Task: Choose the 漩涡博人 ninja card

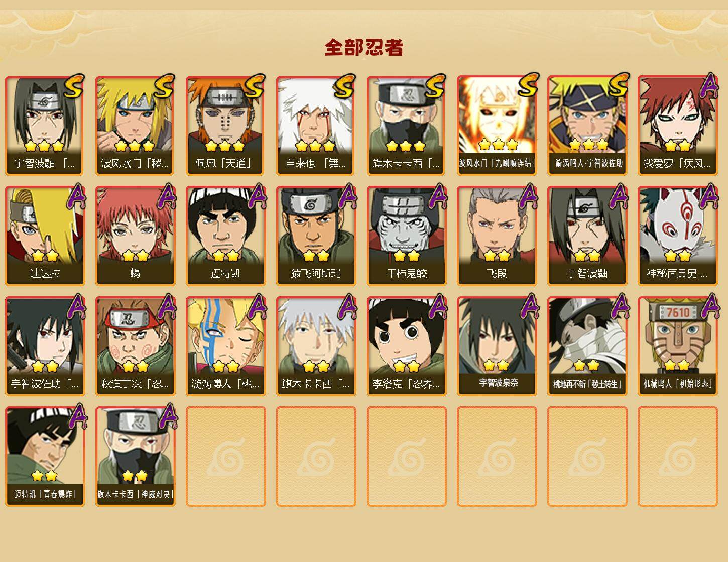Action: [225, 346]
